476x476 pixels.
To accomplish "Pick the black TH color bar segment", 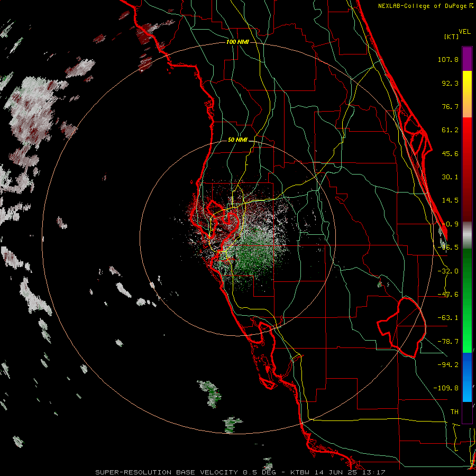I will 467,412.
